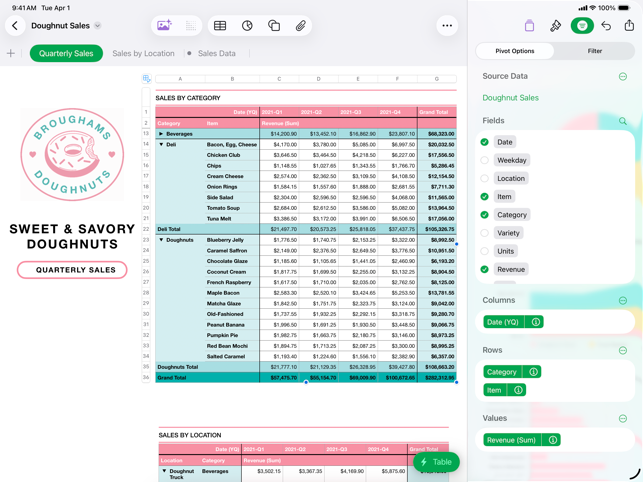Uncheck the Category field
The image size is (643, 482).
(484, 215)
